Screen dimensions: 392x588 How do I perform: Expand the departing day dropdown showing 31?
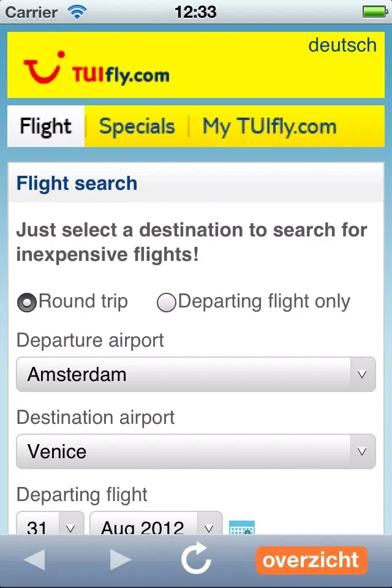point(50,527)
